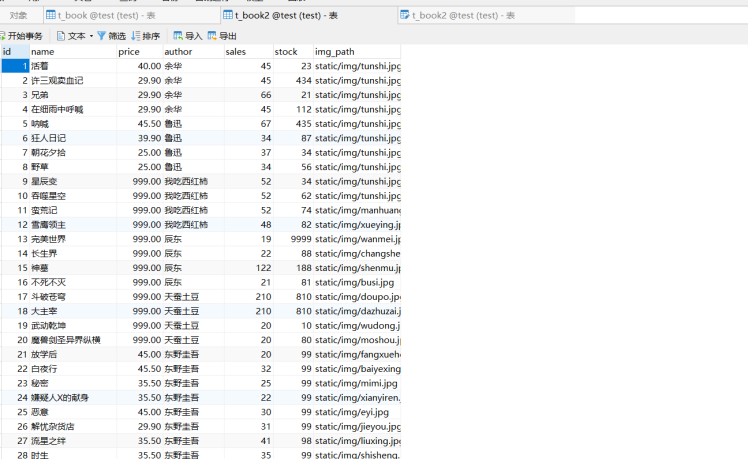Open the 文本 toolbar option

coord(71,36)
